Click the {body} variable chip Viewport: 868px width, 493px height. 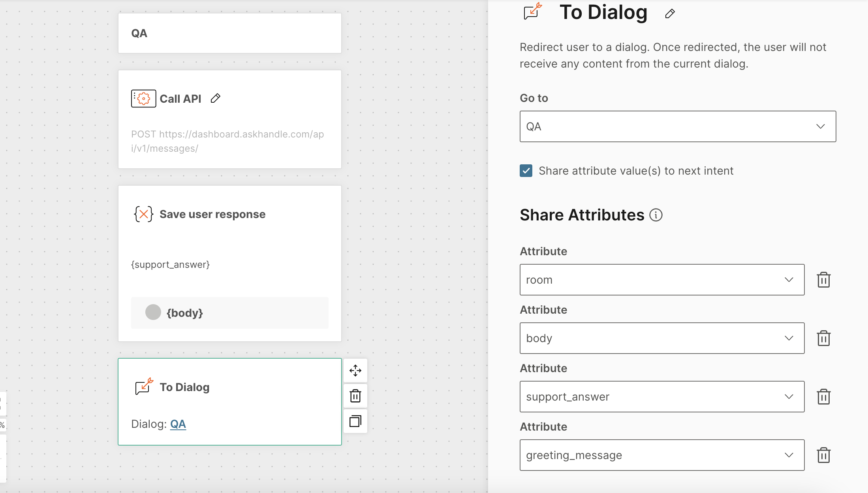click(x=184, y=313)
